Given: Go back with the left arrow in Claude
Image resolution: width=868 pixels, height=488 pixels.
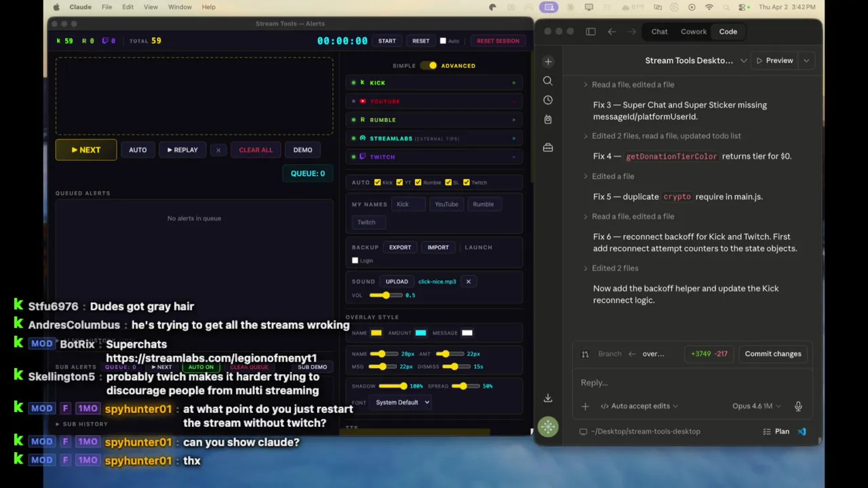Looking at the screenshot, I should click(x=612, y=31).
